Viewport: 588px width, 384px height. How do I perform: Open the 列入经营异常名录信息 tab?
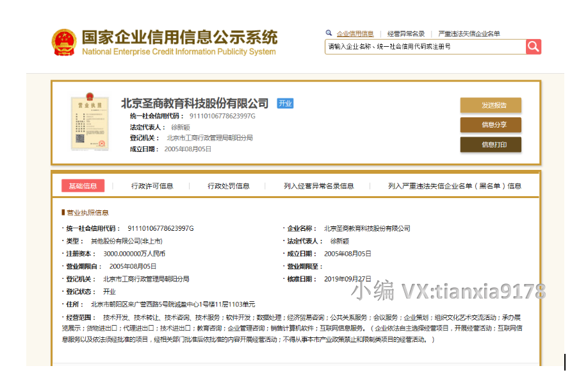(319, 186)
